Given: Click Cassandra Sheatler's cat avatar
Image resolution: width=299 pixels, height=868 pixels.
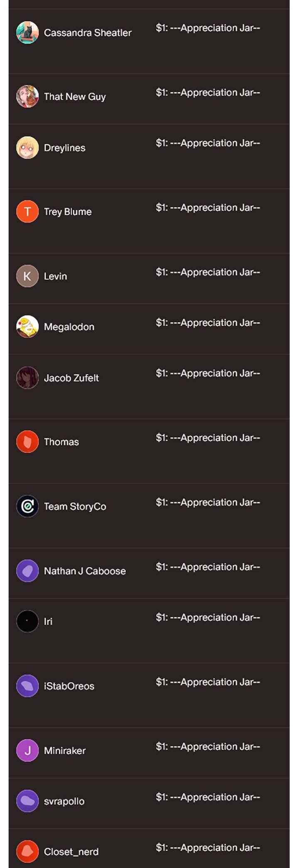Looking at the screenshot, I should tap(27, 32).
